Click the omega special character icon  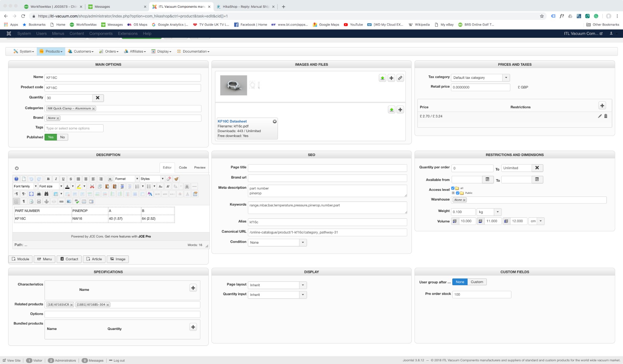(x=187, y=186)
